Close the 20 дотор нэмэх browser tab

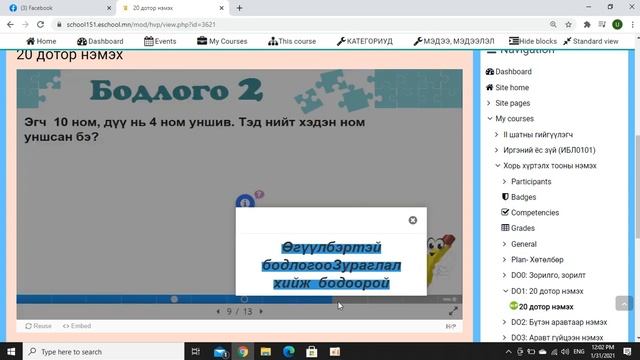pyautogui.click(x=222, y=8)
